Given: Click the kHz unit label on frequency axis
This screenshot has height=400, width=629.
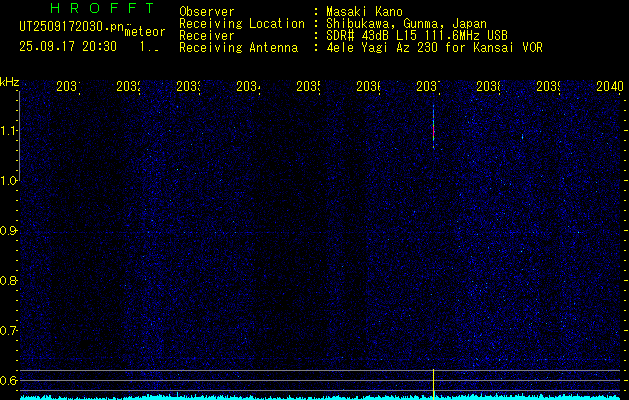Looking at the screenshot, I should coord(10,82).
